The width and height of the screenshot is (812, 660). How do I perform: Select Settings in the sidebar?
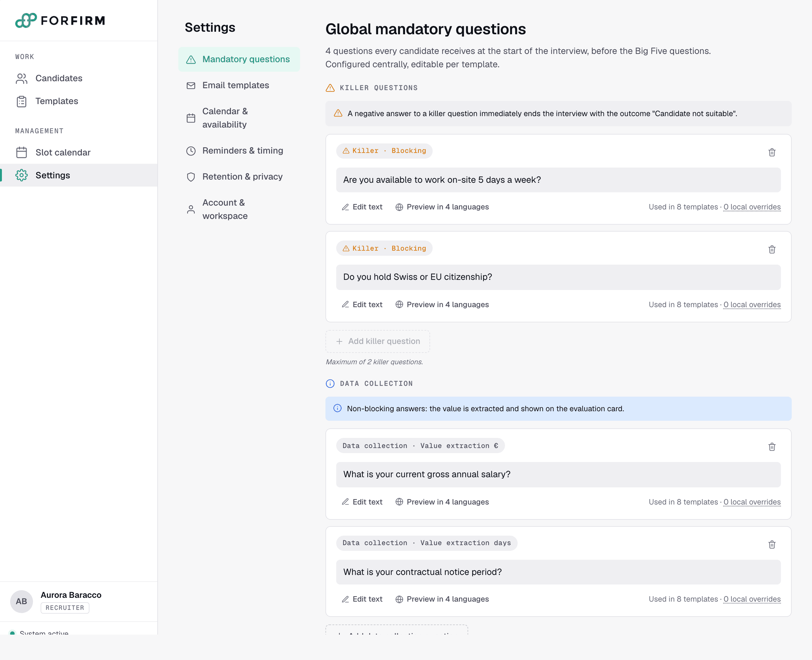click(79, 175)
